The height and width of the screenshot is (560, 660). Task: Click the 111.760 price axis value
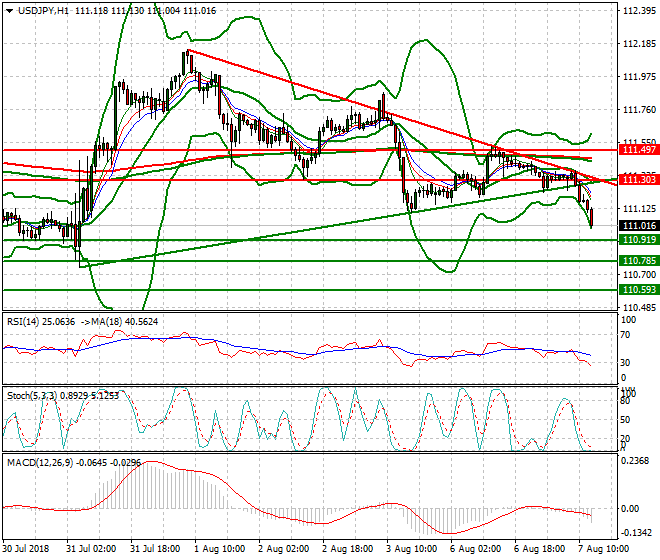[x=638, y=109]
